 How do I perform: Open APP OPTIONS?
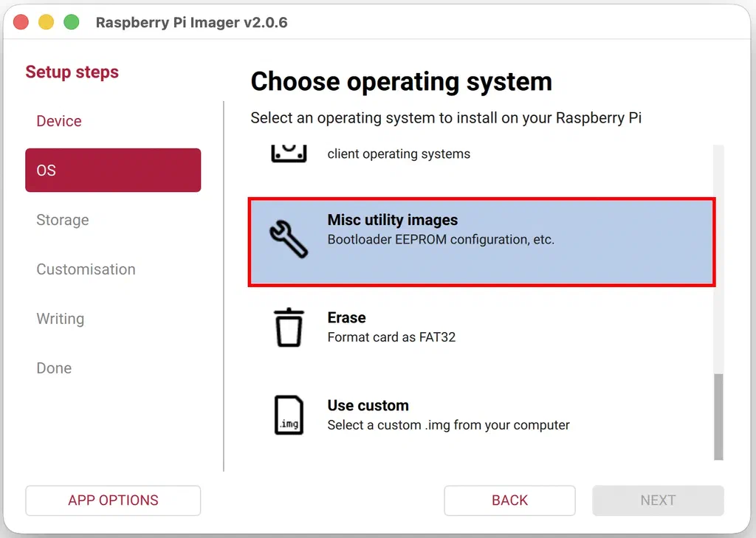pos(113,500)
